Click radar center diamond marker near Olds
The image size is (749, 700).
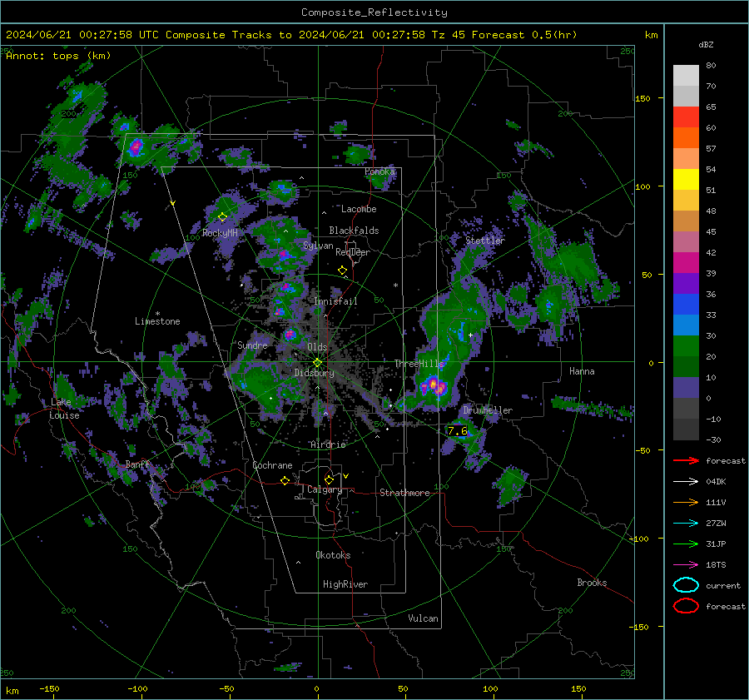(317, 363)
